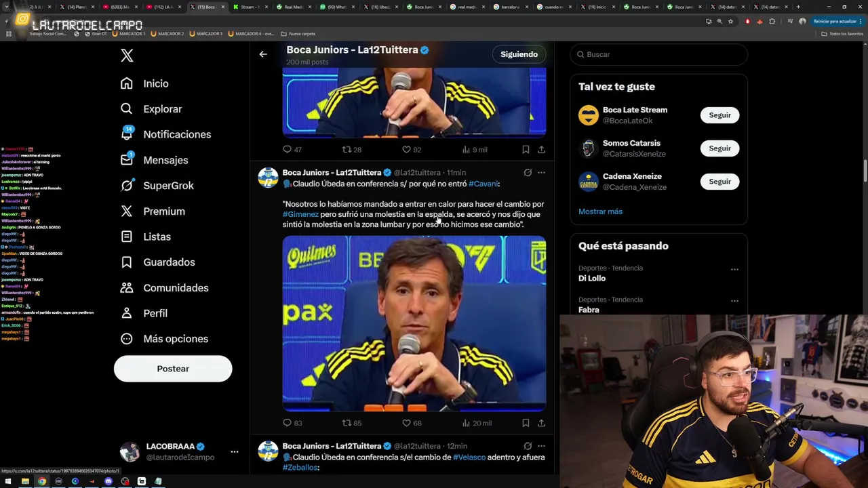Follow Cadena Xeneize
The image size is (868, 488).
click(x=719, y=182)
